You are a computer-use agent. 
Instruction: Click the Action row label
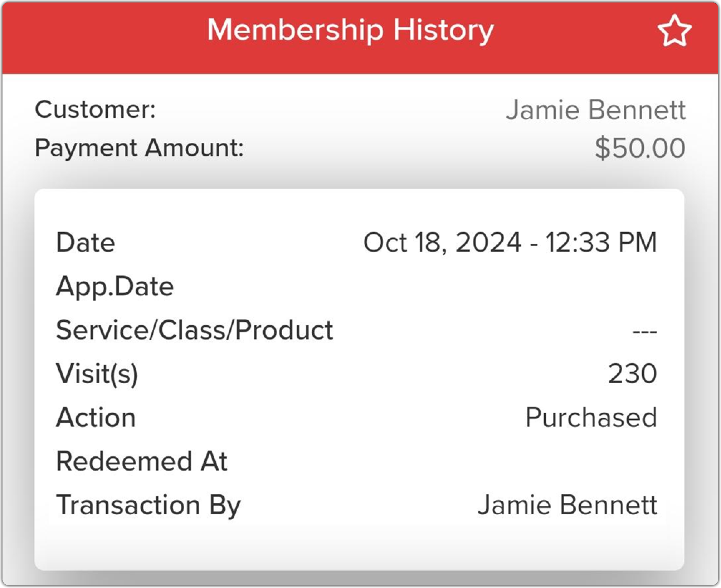(x=96, y=417)
